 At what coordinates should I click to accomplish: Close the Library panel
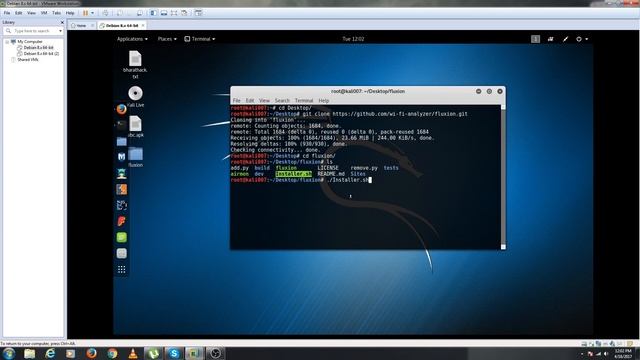(62, 22)
